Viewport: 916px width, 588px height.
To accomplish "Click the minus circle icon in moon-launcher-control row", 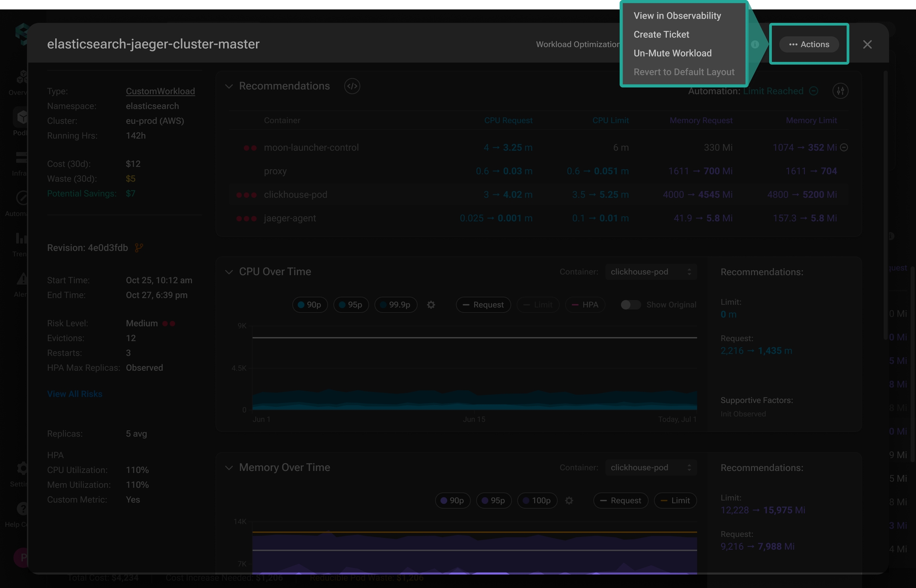I will 844,147.
